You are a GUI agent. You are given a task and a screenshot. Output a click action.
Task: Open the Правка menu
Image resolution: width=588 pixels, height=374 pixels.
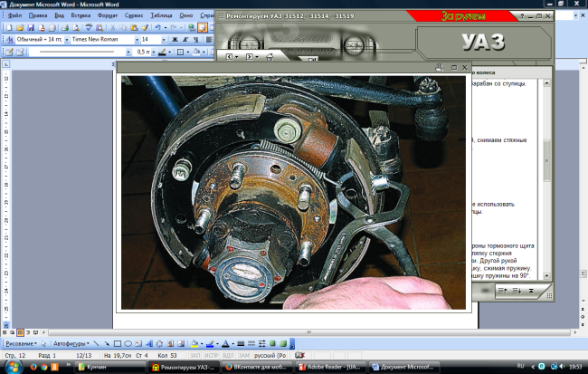(38, 15)
